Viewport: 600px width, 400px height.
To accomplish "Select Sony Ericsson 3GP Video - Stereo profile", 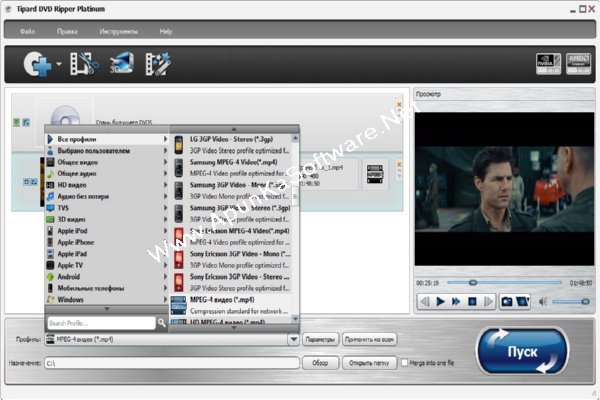I will coord(232,282).
